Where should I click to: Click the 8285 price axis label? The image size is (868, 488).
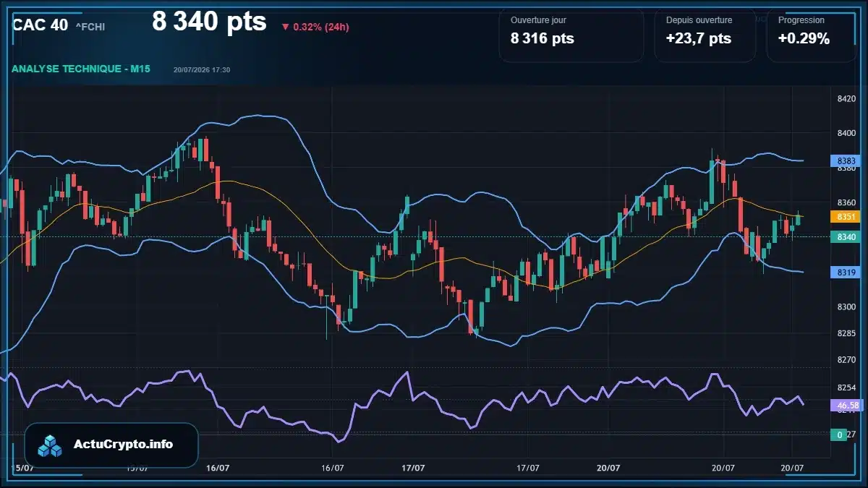846,333
